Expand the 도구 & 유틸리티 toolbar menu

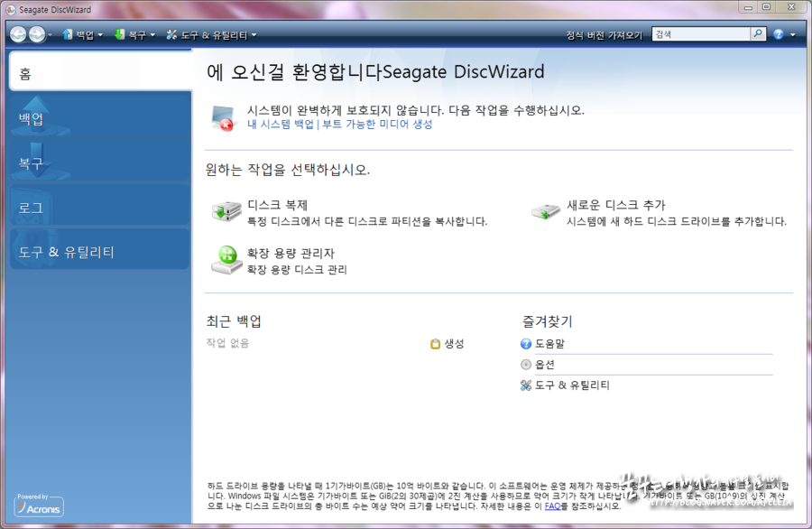click(x=211, y=34)
